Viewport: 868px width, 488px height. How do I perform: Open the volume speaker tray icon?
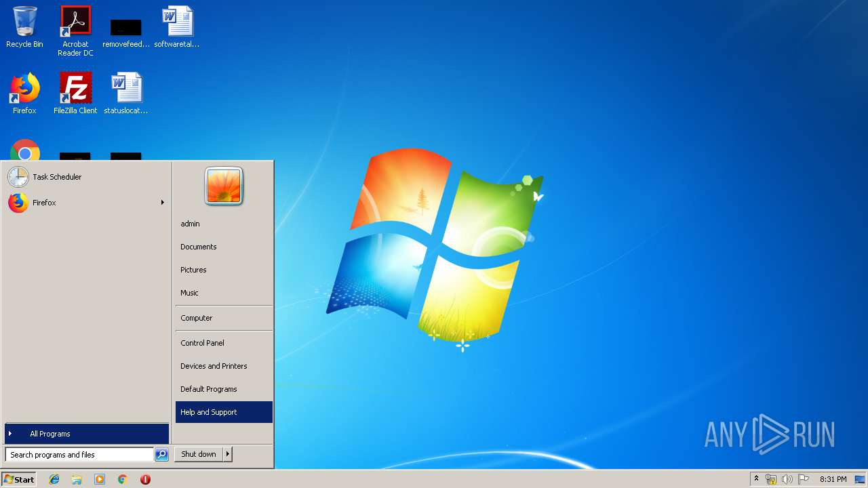787,479
